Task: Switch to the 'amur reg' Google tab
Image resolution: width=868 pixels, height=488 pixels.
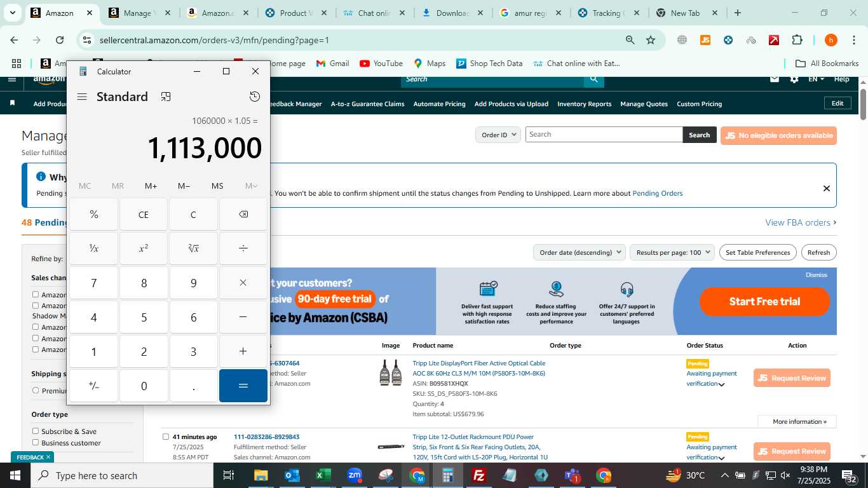Action: pyautogui.click(x=531, y=13)
